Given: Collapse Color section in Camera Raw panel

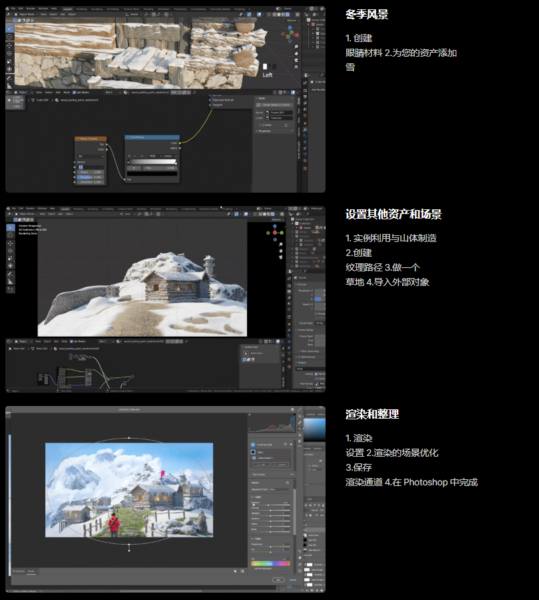Looking at the screenshot, I should coord(257,538).
